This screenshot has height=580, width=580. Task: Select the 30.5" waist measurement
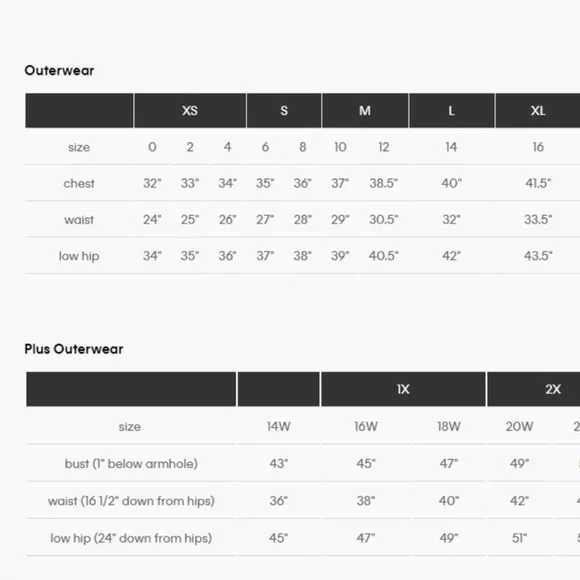pos(384,220)
